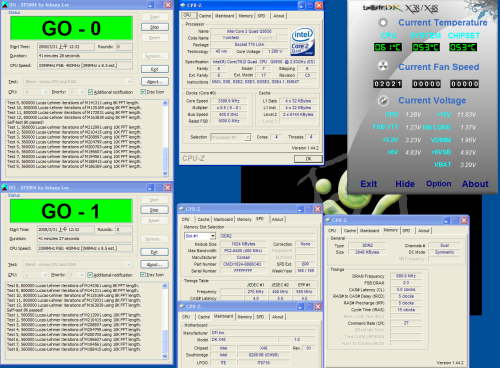Open the Priority dropdown in GO - 1 window
The image size is (500, 368).
point(81,275)
